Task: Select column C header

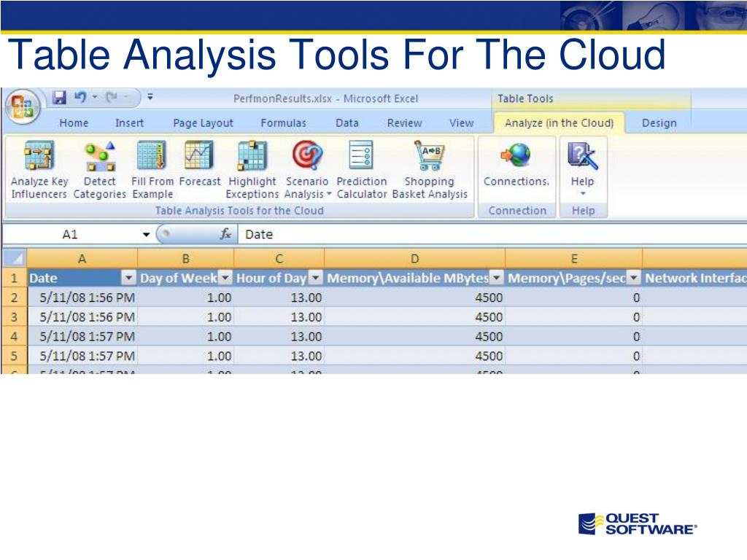Action: click(x=279, y=259)
